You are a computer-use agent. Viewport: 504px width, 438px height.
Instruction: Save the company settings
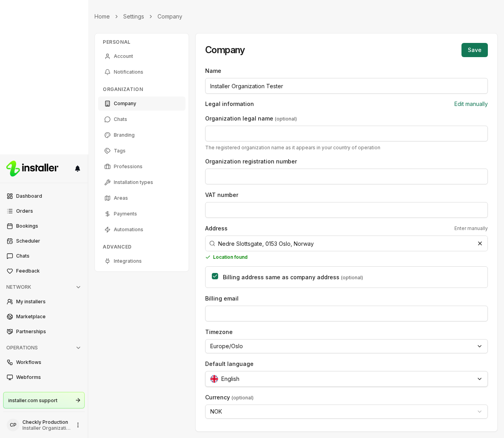[474, 50]
